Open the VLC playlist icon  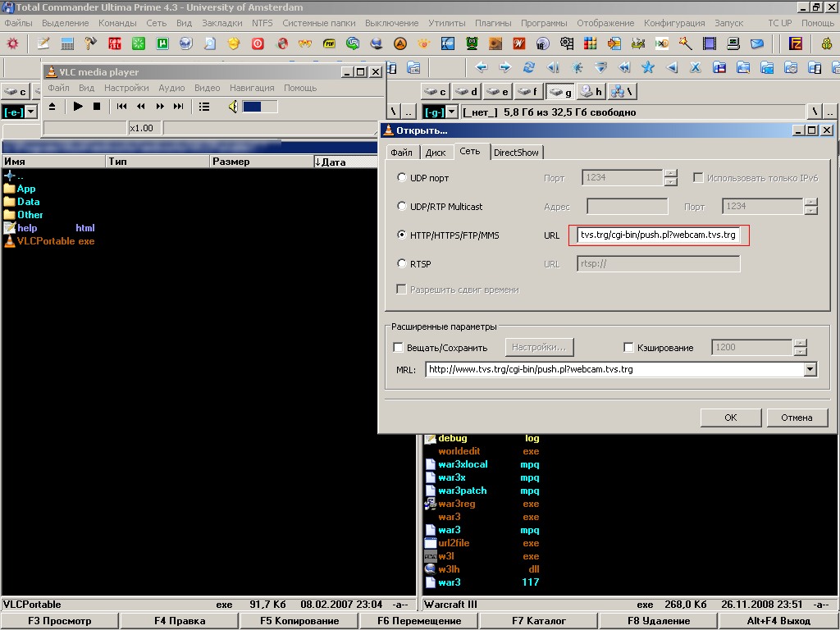tap(204, 107)
